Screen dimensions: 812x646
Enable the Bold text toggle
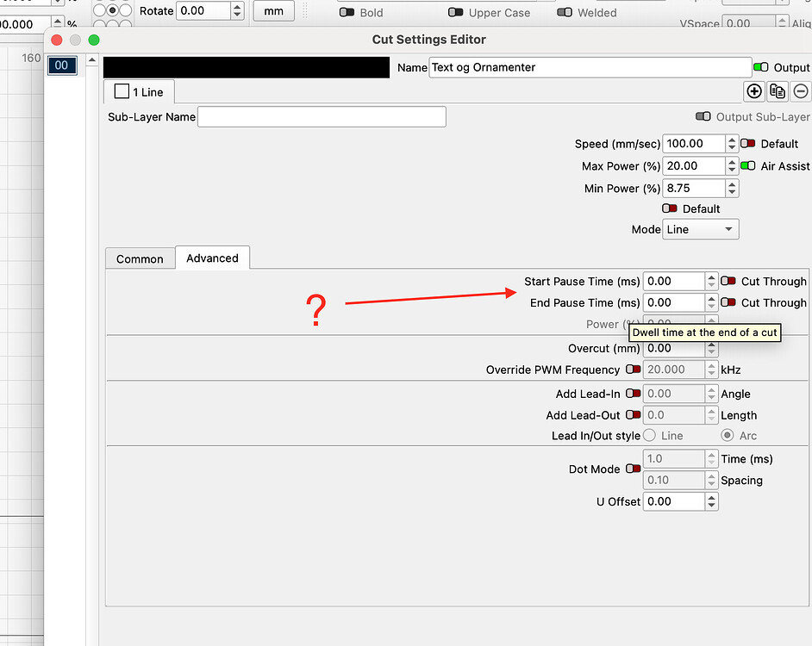[345, 12]
